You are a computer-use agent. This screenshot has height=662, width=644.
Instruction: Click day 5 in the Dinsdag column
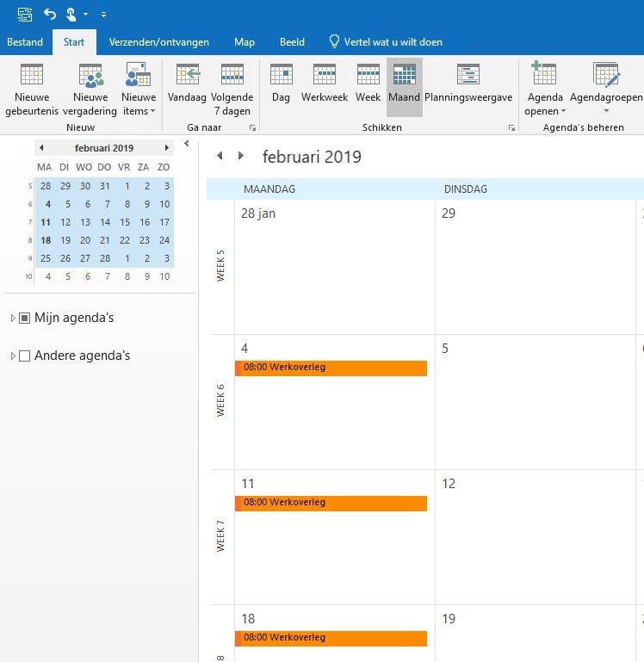pos(536,402)
